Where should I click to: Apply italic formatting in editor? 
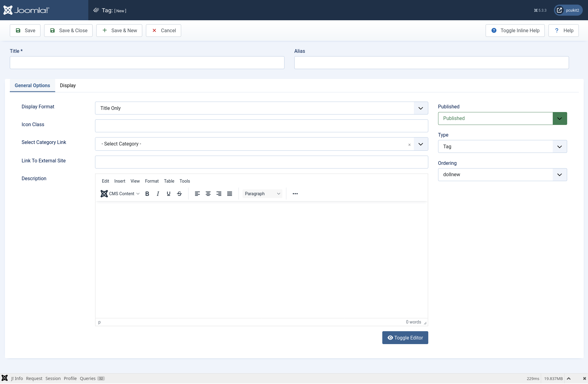tap(158, 194)
